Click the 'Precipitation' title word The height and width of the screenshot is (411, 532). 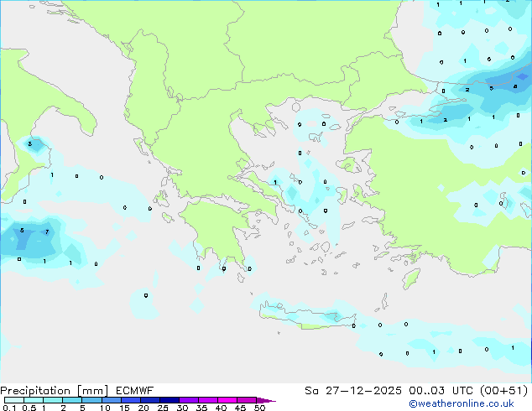click(x=35, y=391)
